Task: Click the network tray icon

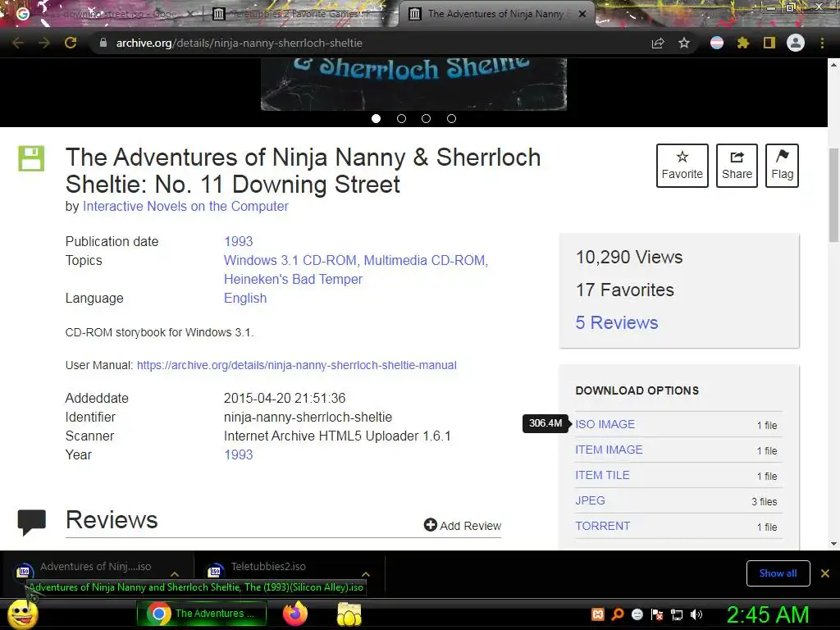Action: click(x=677, y=614)
